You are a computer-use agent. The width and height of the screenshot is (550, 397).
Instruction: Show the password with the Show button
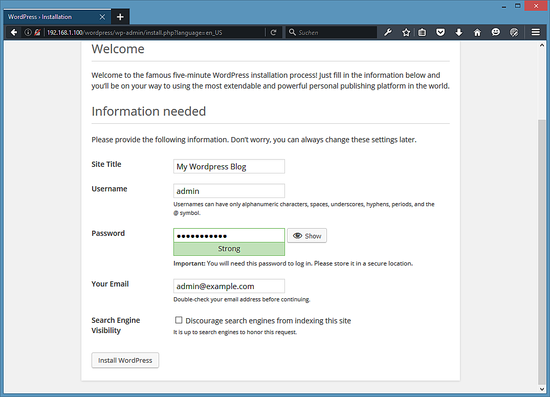(x=307, y=236)
